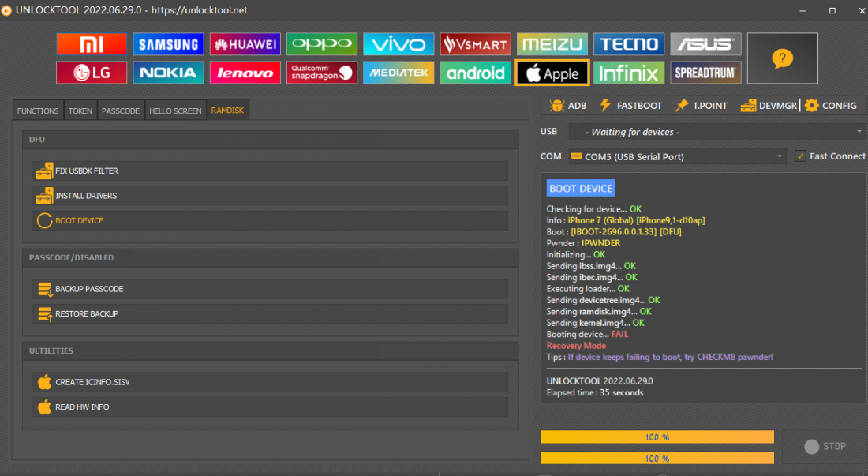This screenshot has height=476, width=868.
Task: Open the ASUS brand section
Action: click(x=705, y=44)
